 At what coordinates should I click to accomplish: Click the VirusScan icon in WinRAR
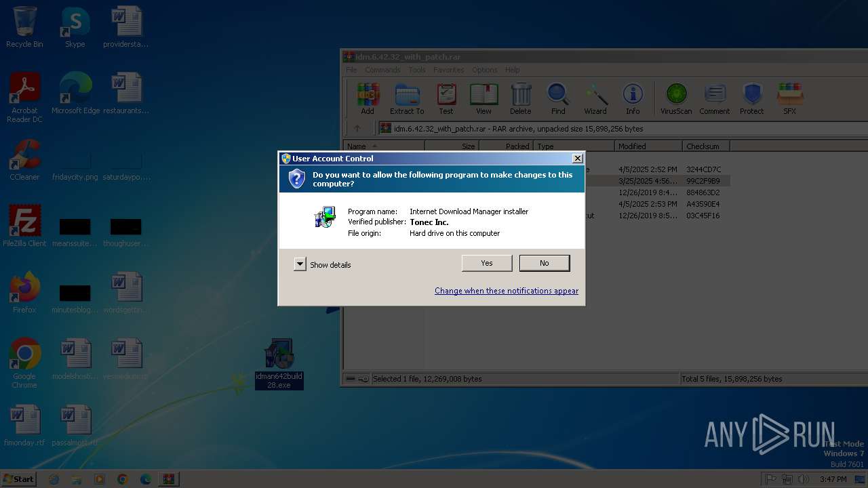(x=676, y=99)
